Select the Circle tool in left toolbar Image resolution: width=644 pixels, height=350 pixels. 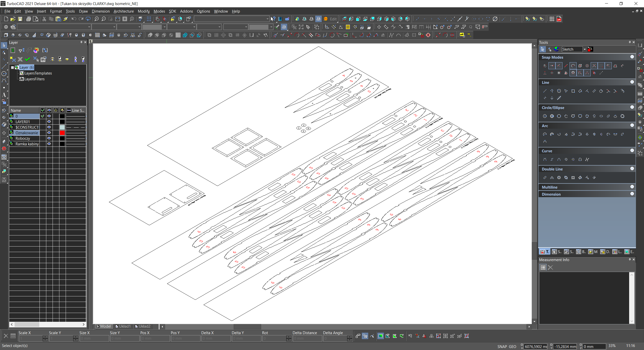tap(4, 74)
